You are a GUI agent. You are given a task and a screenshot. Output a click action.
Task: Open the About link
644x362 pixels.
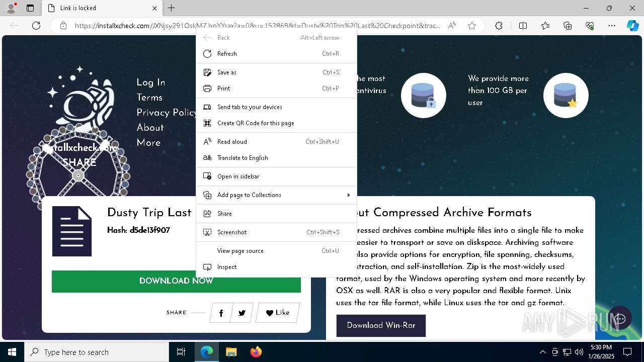click(150, 128)
